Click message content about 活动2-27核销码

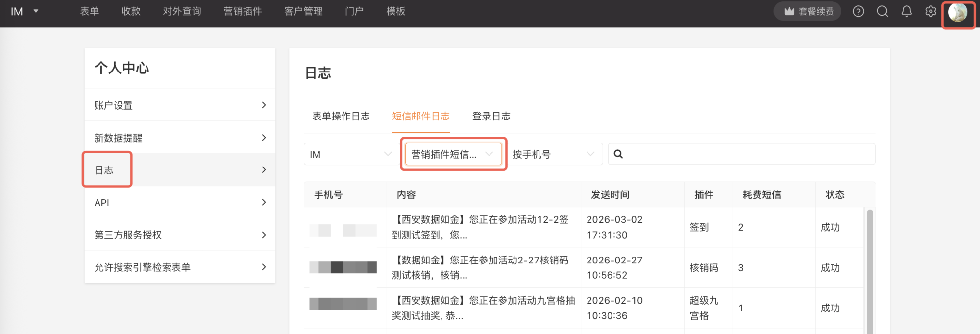tap(481, 267)
